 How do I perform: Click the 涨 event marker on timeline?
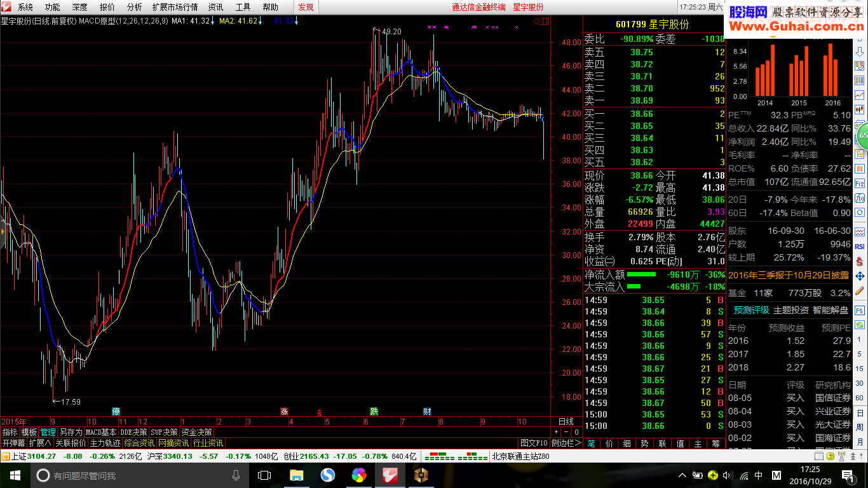tap(284, 411)
